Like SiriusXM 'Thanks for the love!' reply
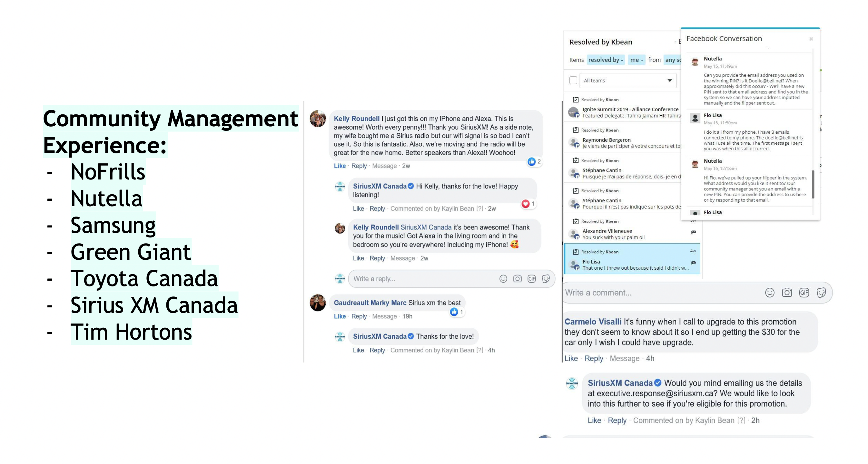868x464 pixels. (358, 351)
